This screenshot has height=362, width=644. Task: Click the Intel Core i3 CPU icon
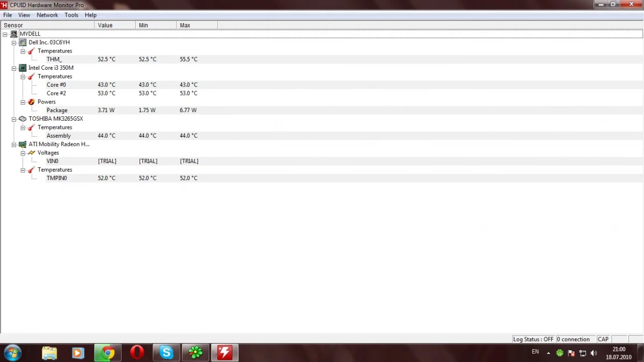[23, 68]
